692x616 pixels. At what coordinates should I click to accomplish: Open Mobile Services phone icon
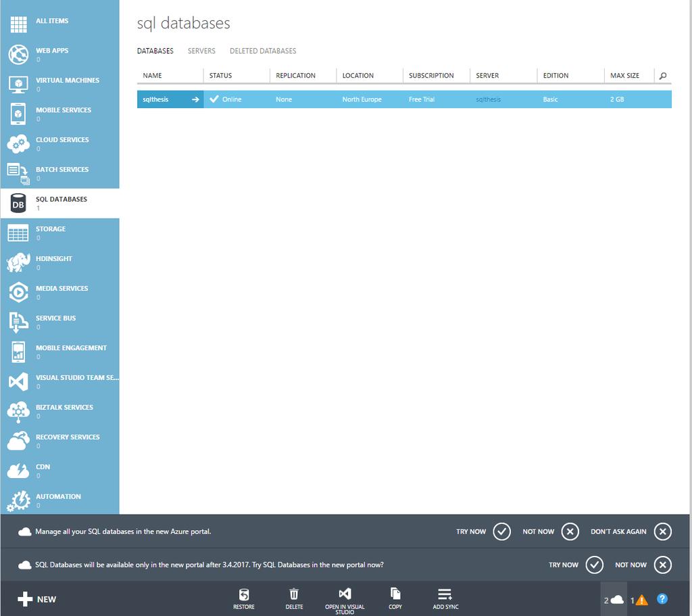pyautogui.click(x=18, y=114)
